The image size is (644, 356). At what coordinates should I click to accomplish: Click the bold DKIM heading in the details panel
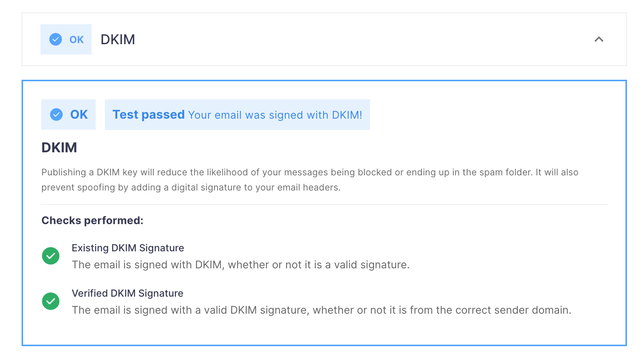(x=59, y=147)
